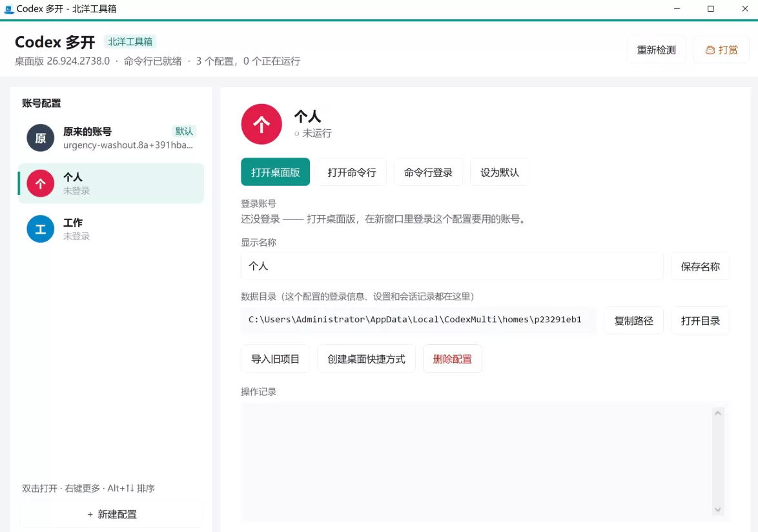This screenshot has width=758, height=532.
Task: Click the 还没登录 login hint sentence
Action: (x=384, y=219)
